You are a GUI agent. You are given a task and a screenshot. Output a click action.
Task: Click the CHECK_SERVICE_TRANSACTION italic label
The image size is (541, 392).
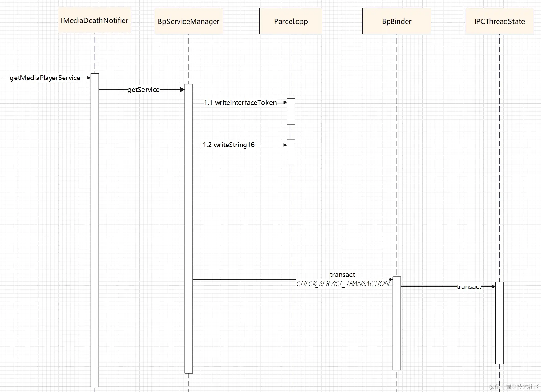point(343,283)
